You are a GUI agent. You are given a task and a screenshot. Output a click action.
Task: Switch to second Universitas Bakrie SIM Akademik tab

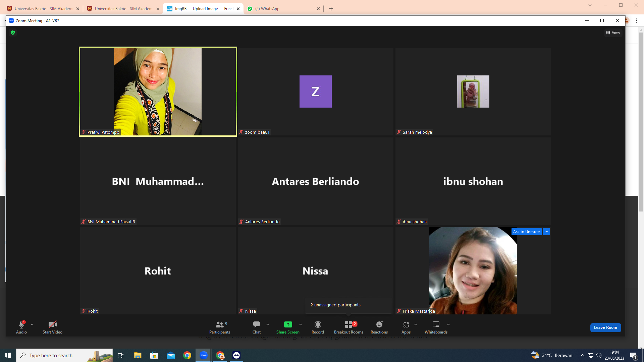(x=123, y=9)
